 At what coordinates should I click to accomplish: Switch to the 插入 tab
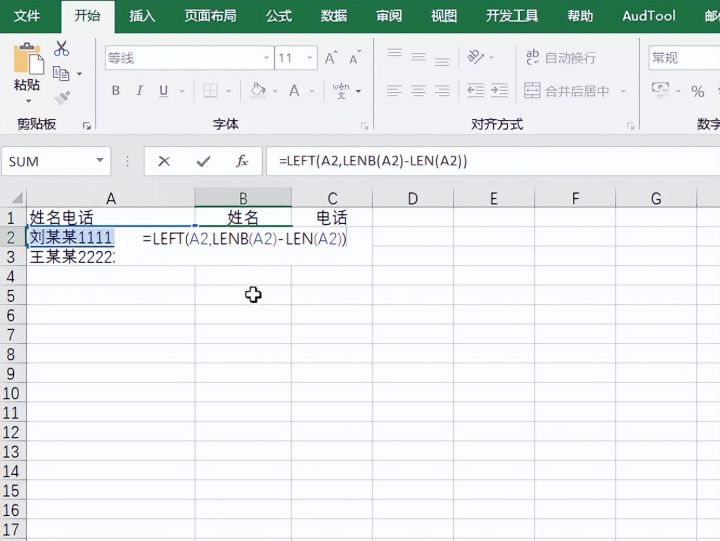pyautogui.click(x=142, y=16)
